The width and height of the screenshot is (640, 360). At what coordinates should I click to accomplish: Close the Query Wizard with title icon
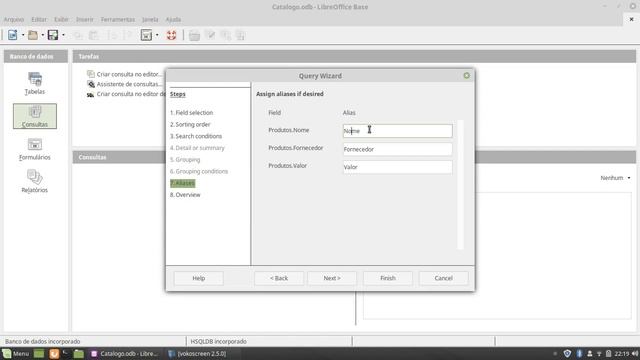[467, 76]
